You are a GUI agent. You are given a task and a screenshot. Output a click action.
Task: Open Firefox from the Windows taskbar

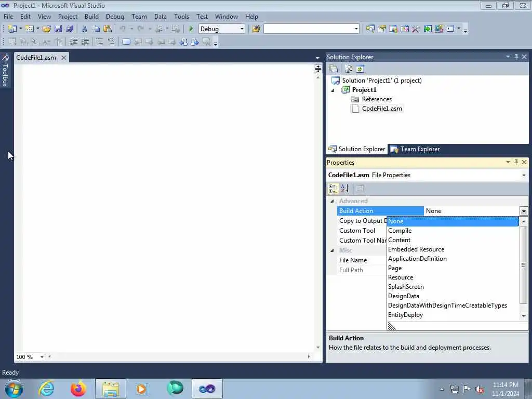tap(78, 389)
